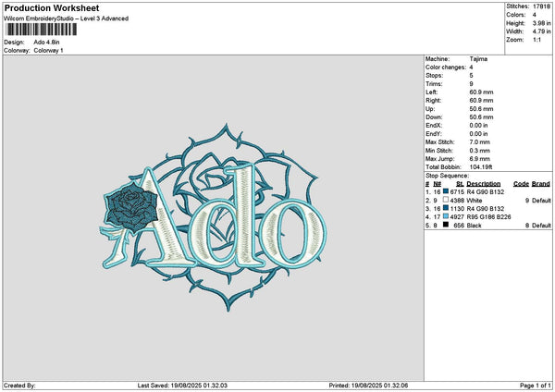Click the 'Trims:' label
The image size is (555, 392).
click(x=434, y=84)
